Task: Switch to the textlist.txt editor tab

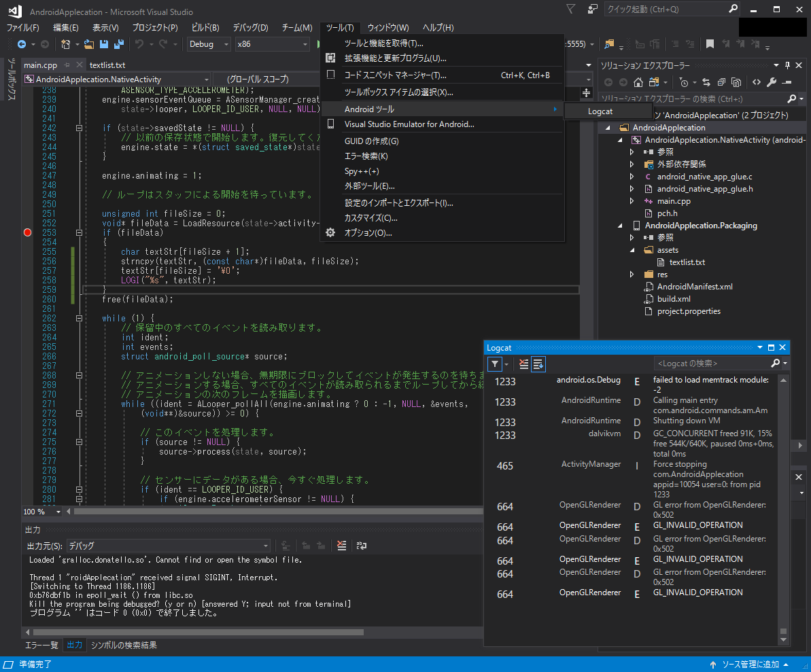Action: tap(107, 65)
